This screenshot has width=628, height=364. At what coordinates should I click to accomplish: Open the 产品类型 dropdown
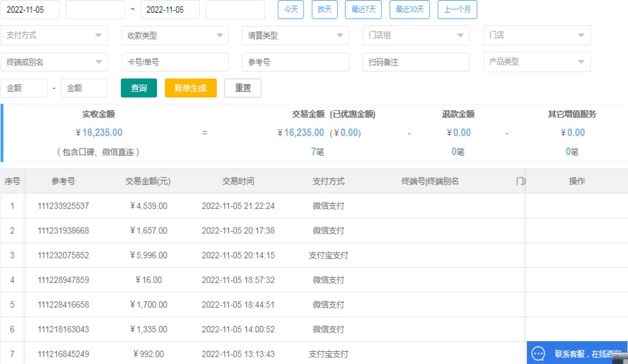pos(536,62)
